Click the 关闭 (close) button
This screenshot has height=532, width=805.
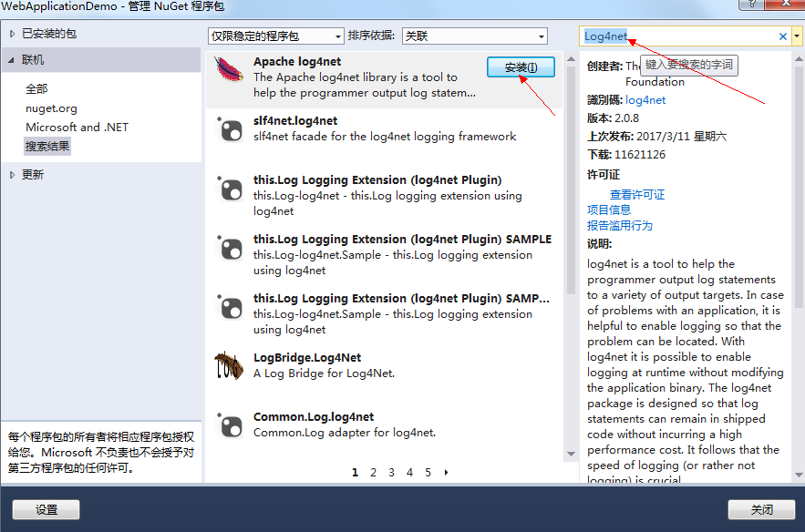(x=761, y=509)
